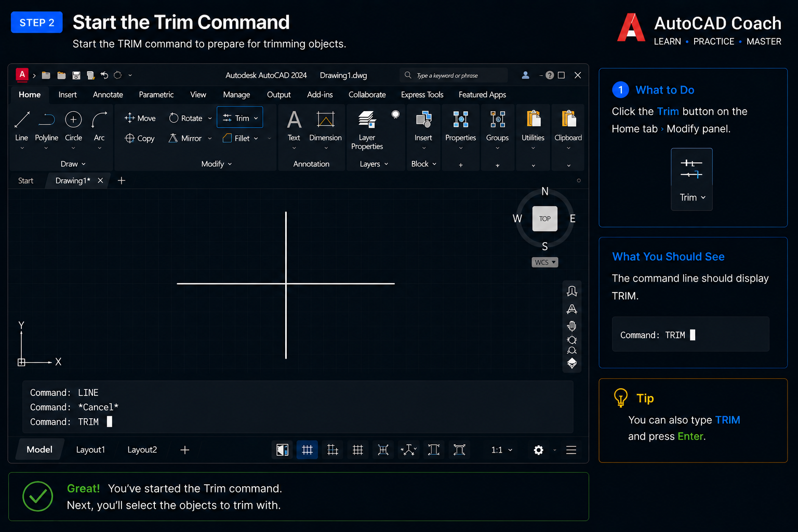Screen dimensions: 798x532
Task: Click the command line TRIM prompt
Action: click(x=71, y=422)
